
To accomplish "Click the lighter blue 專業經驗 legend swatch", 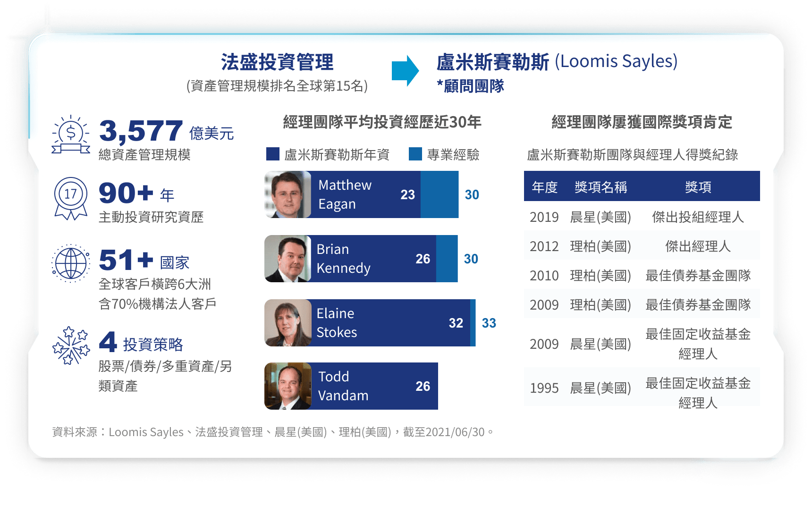I will [x=415, y=154].
